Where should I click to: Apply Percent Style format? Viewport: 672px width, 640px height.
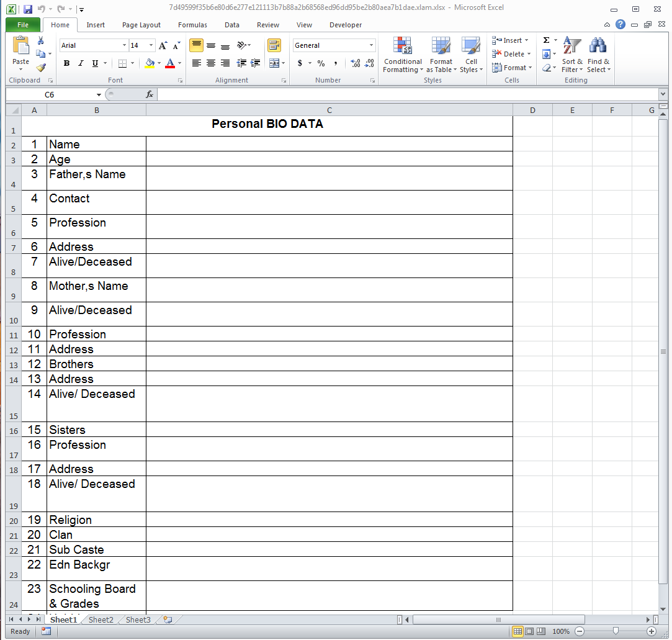click(x=321, y=63)
